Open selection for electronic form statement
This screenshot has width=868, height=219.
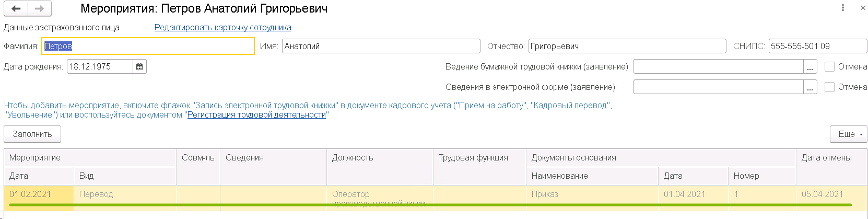click(810, 87)
